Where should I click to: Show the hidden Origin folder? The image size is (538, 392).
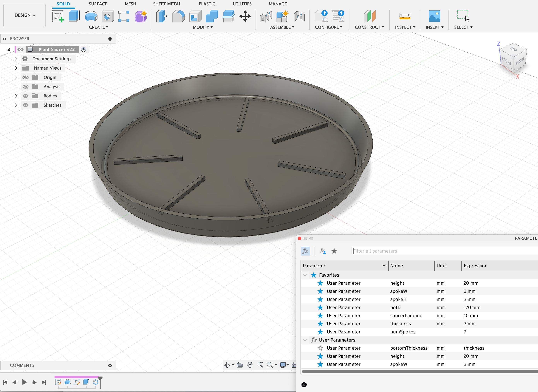25,77
